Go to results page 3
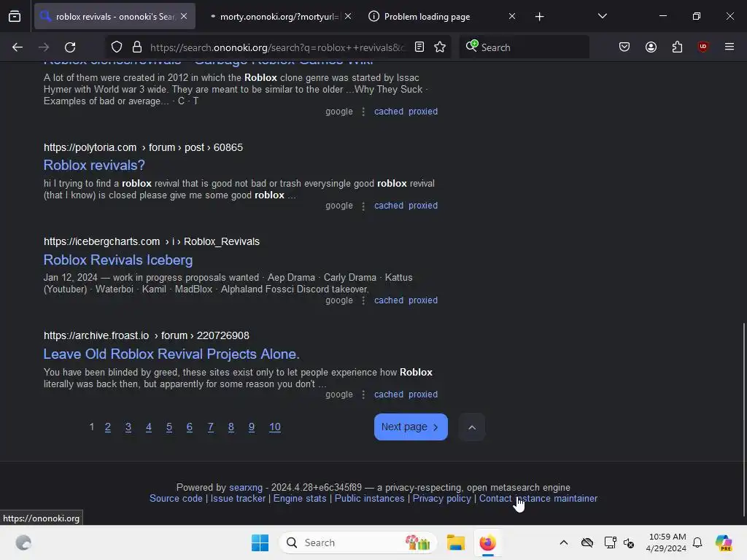 (128, 427)
